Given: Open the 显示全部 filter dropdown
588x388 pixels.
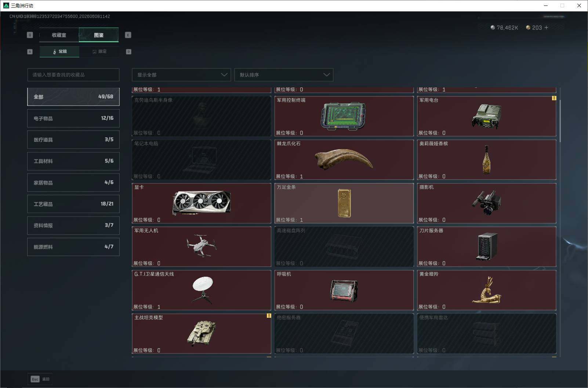Looking at the screenshot, I should click(x=181, y=75).
